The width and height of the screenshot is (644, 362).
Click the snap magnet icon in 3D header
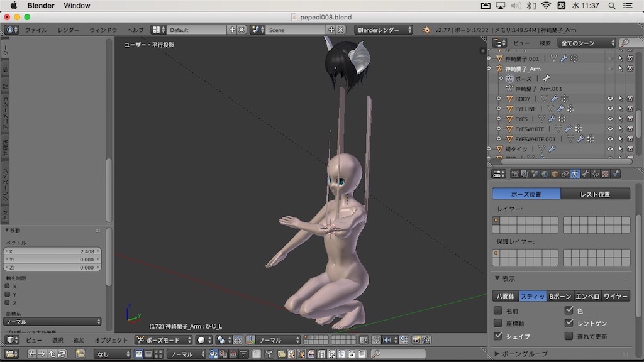pos(376,340)
